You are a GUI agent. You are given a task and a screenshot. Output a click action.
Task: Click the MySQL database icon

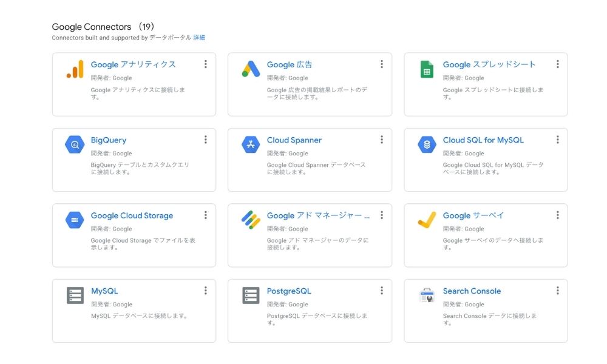[x=75, y=295]
